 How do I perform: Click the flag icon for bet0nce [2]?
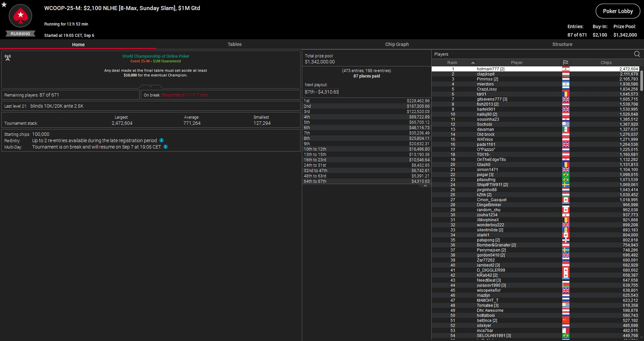coord(566,321)
